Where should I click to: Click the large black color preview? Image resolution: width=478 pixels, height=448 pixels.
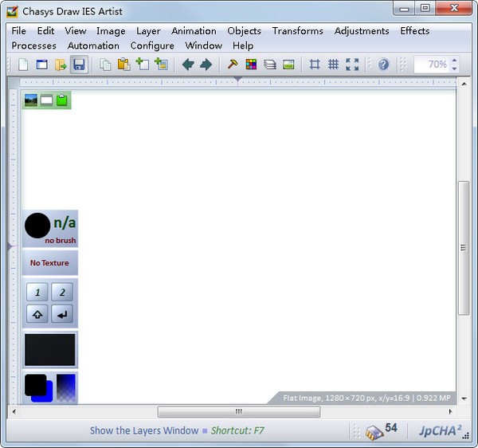[50, 350]
